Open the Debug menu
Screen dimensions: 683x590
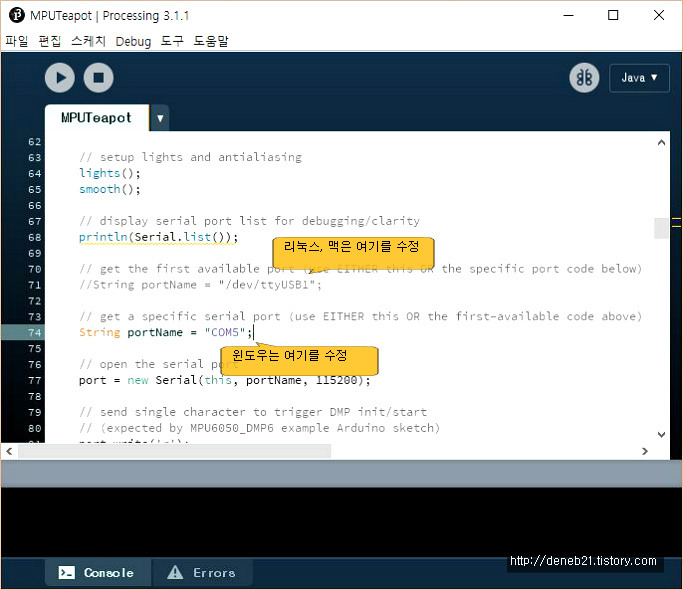click(133, 41)
